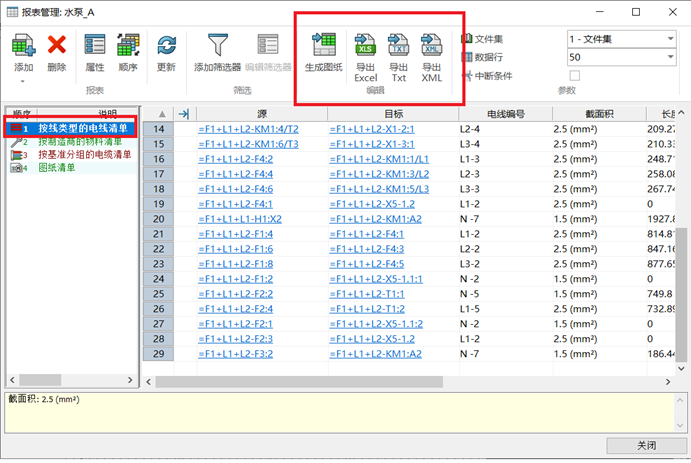Click table vertical scroll up arrow
Viewport: 691px width, 463px height.
[681, 113]
